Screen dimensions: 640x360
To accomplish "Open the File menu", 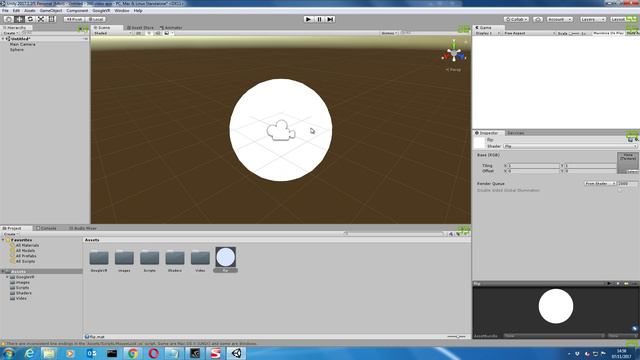I will tap(5, 11).
